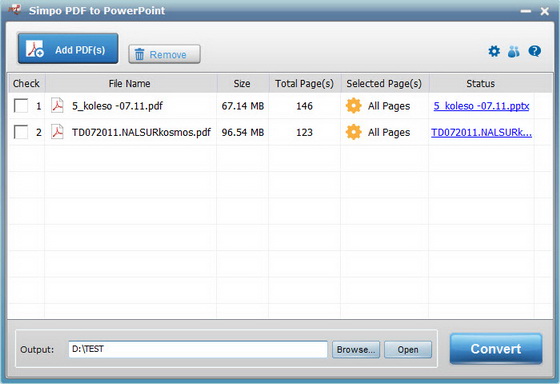Click the Selected Page(s) column header
This screenshot has height=384, width=560.
click(385, 84)
